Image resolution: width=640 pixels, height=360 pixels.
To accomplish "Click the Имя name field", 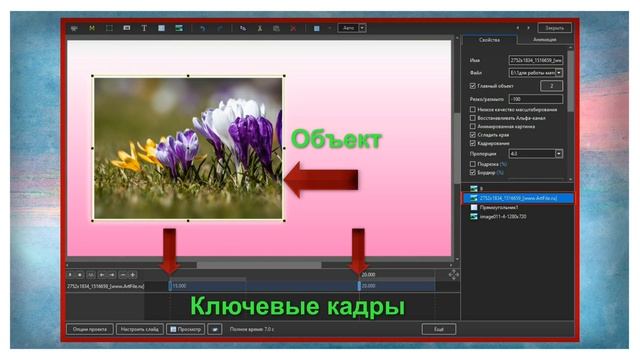I will [x=536, y=60].
